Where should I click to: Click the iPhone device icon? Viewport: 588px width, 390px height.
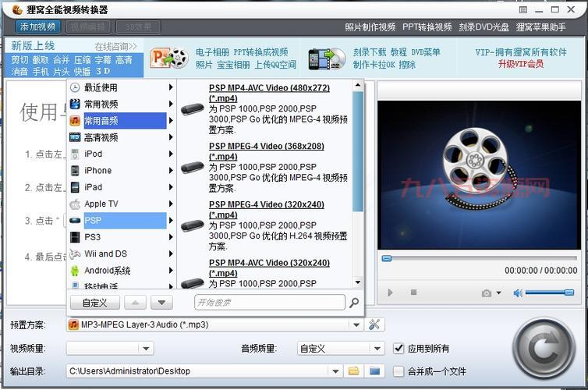(76, 170)
